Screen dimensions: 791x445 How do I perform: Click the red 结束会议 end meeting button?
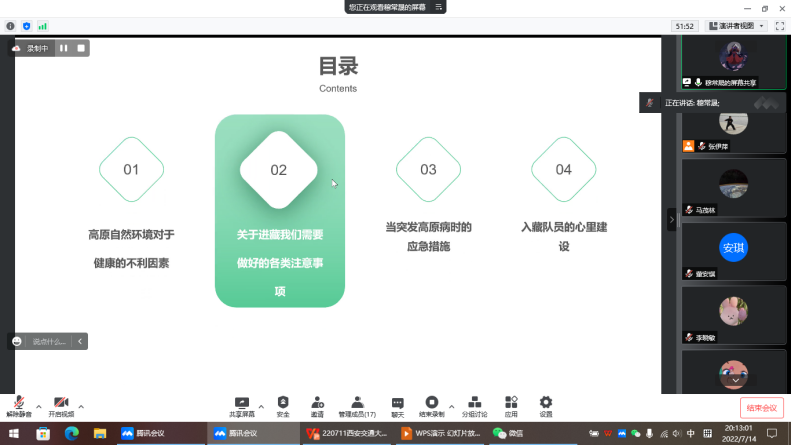pos(759,407)
